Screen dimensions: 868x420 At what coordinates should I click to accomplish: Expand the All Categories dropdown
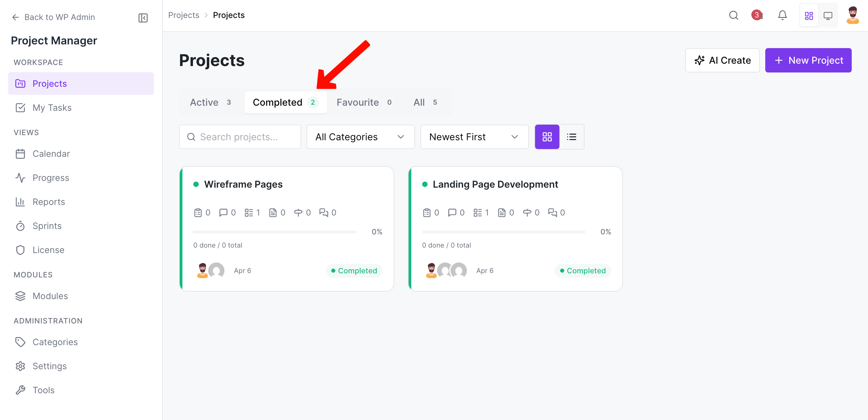click(x=360, y=137)
